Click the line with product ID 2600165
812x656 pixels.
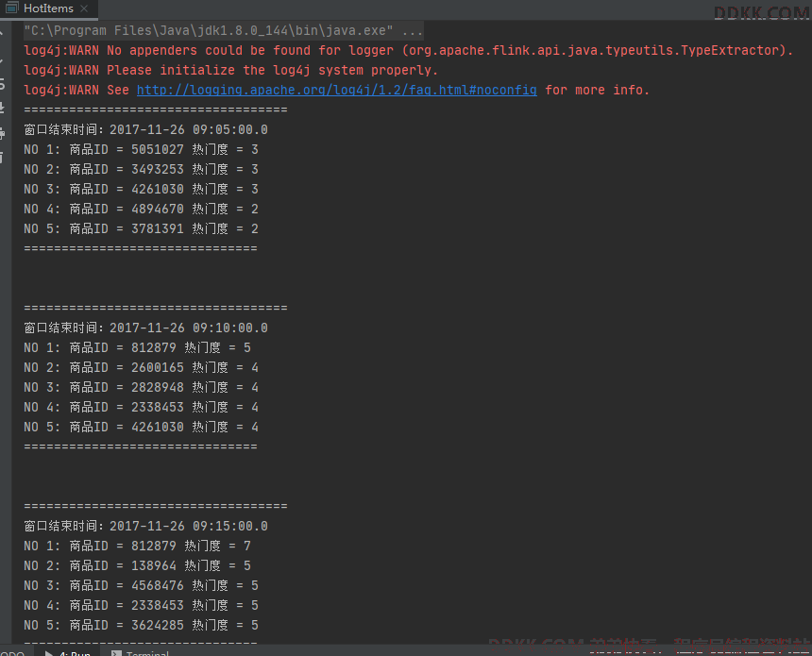coord(141,368)
